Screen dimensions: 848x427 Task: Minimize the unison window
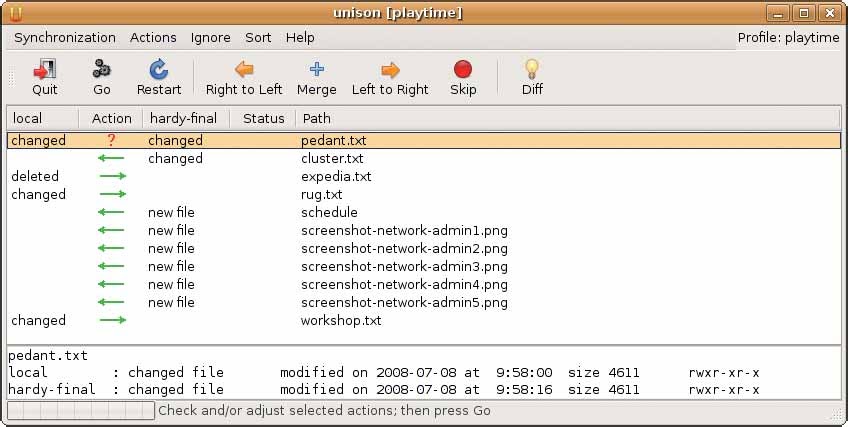[x=778, y=14]
